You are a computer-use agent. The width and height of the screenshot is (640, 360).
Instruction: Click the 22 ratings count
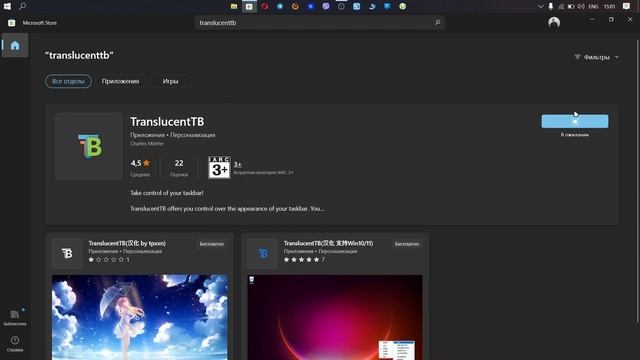tap(179, 163)
